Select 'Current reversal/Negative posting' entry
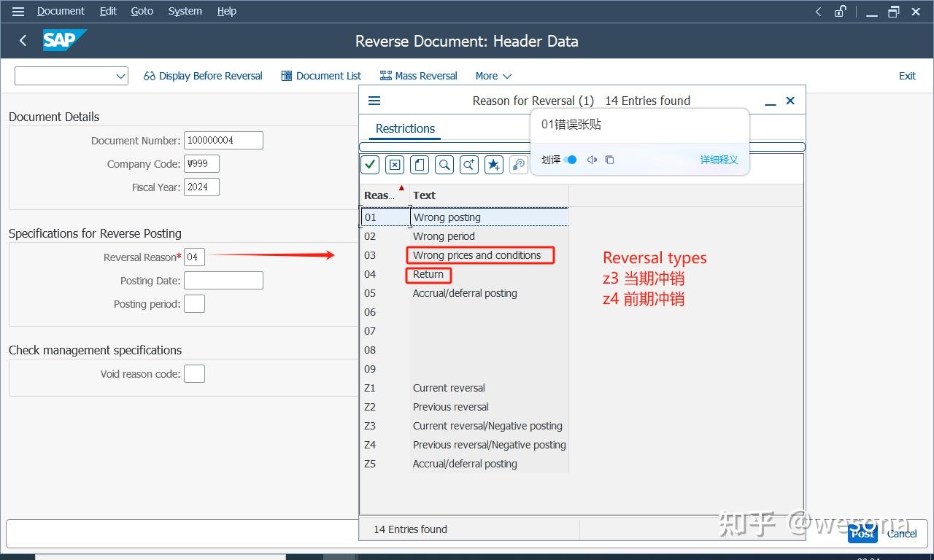 pyautogui.click(x=465, y=426)
